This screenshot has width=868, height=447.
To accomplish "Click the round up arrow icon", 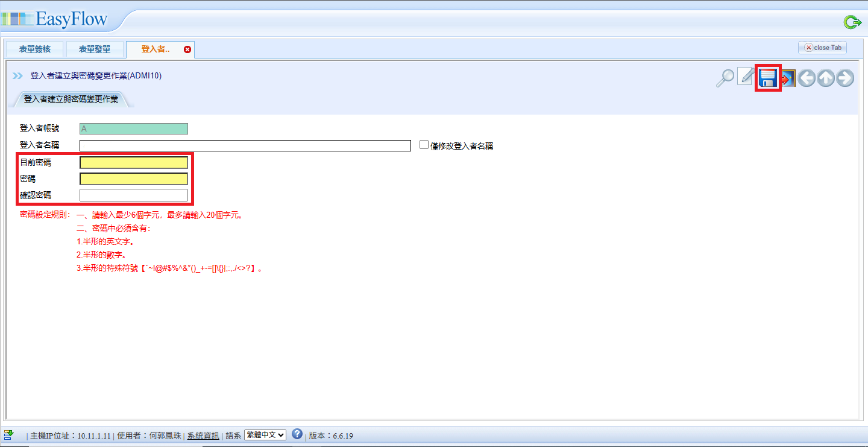I will pos(826,78).
